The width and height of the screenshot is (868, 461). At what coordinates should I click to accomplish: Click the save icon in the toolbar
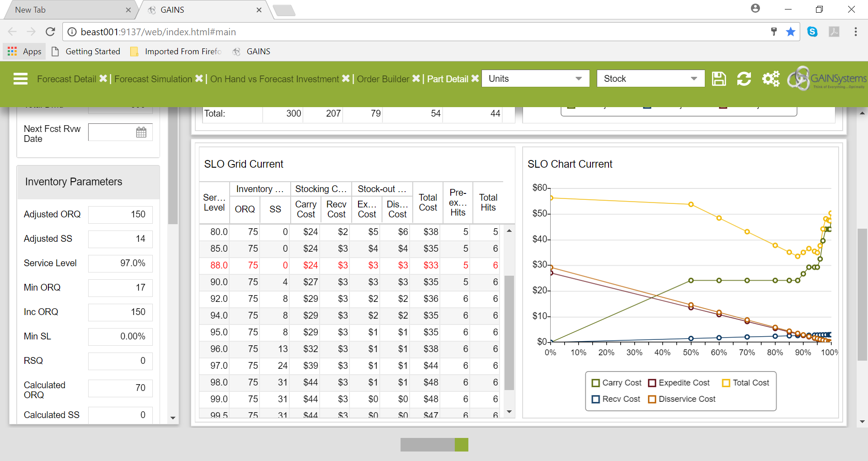[719, 78]
